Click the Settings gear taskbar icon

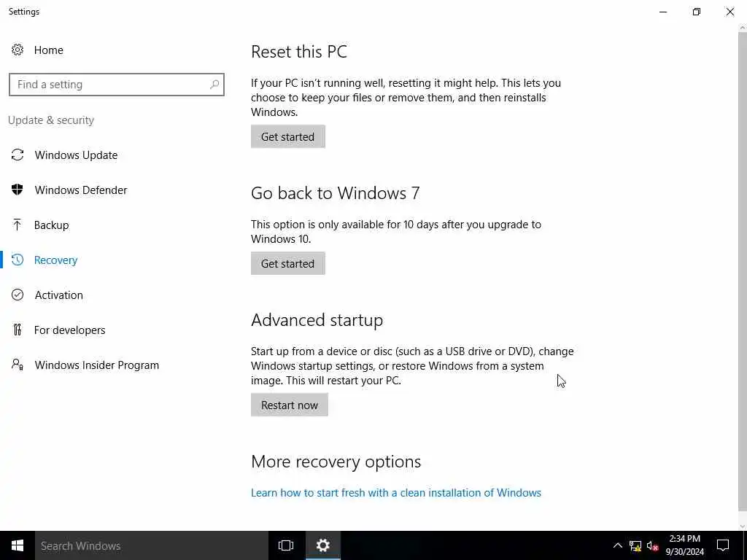pos(323,545)
